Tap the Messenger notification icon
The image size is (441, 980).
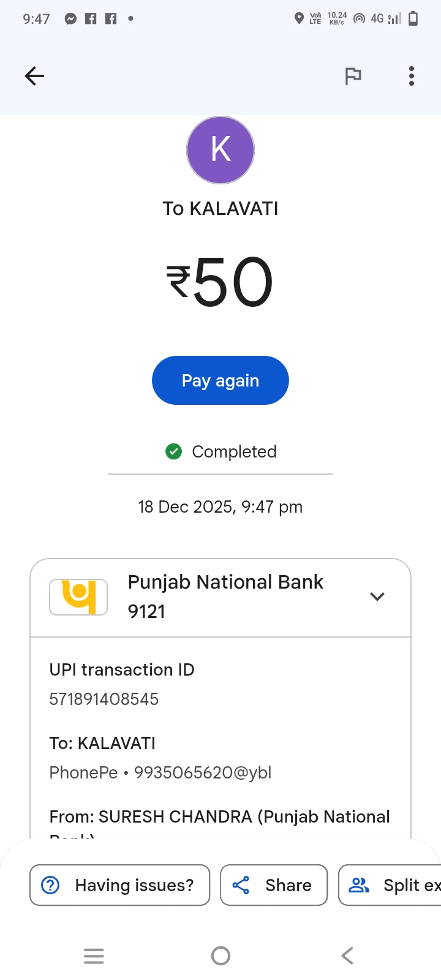[x=71, y=19]
